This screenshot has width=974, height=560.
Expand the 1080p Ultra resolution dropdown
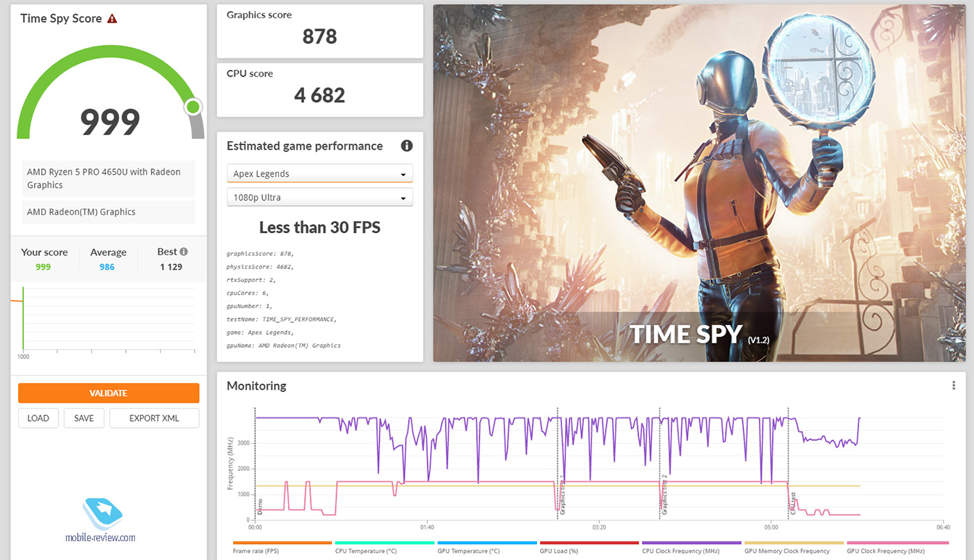coord(320,198)
